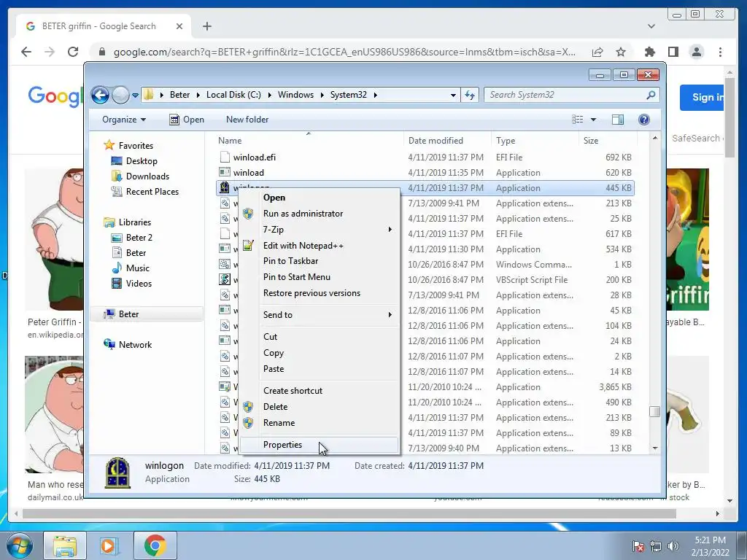The width and height of the screenshot is (747, 560).
Task: Toggle the preview pane icon
Action: tap(618, 120)
